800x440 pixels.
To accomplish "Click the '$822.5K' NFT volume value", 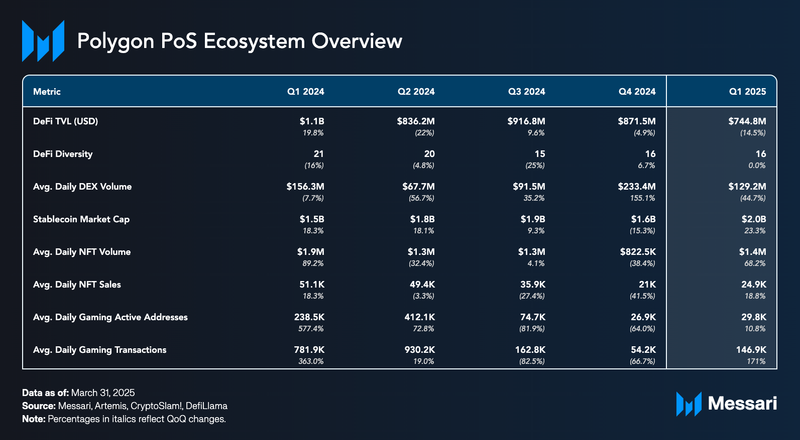I will tap(638, 252).
